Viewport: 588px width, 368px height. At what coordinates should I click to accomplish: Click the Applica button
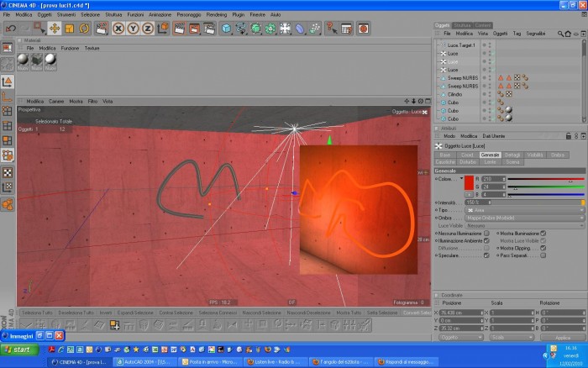click(x=563, y=338)
